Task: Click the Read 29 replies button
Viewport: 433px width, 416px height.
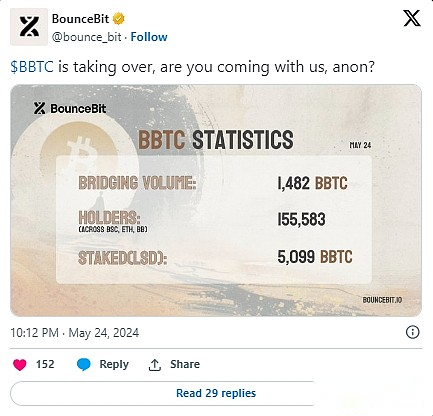Action: [216, 393]
